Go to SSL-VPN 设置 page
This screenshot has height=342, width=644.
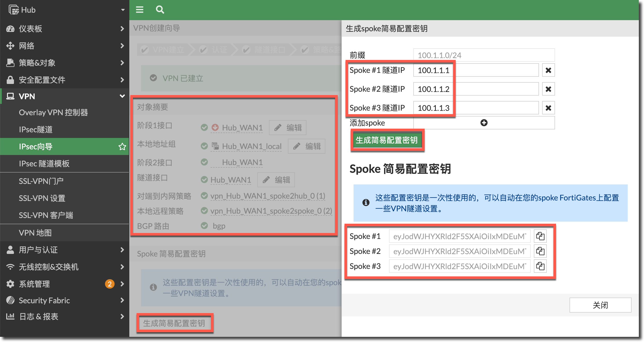pyautogui.click(x=42, y=198)
